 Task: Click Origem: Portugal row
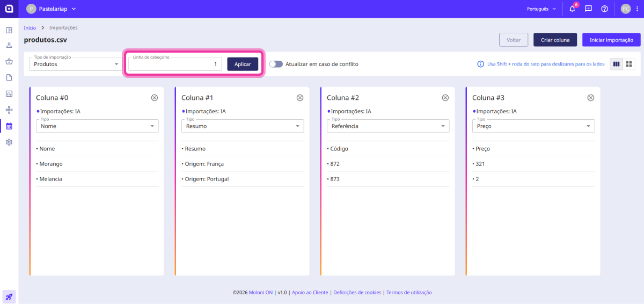(243, 179)
